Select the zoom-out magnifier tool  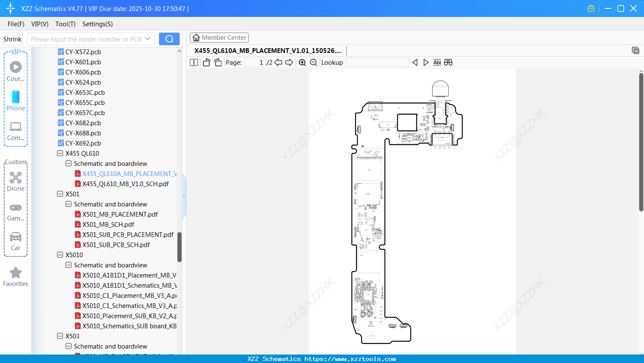coord(313,62)
